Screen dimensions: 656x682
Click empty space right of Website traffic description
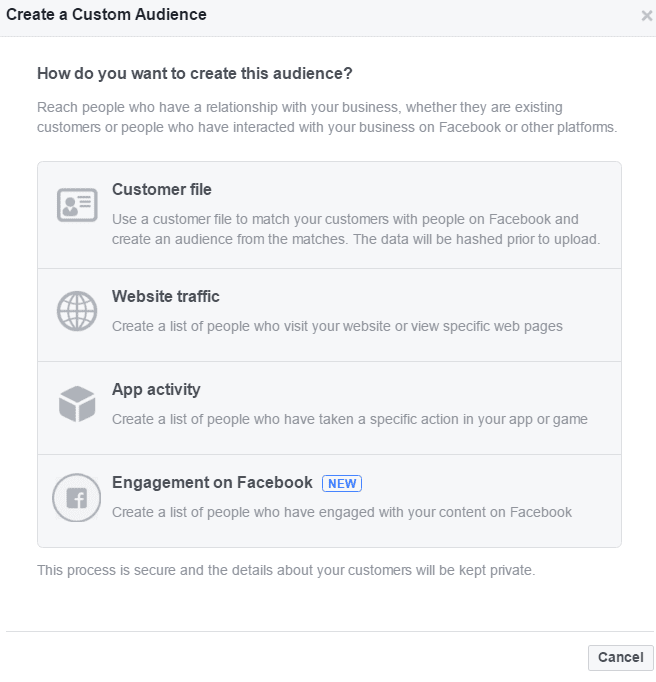click(x=595, y=326)
